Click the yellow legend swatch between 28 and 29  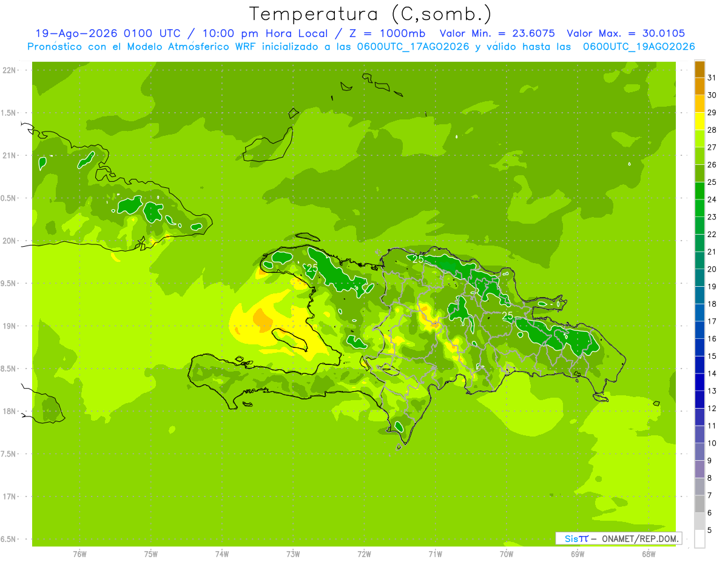click(699, 121)
